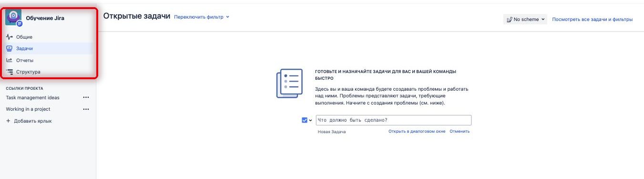The height and width of the screenshot is (179, 644).
Task: Click Добавить ярлык
Action: click(33, 121)
